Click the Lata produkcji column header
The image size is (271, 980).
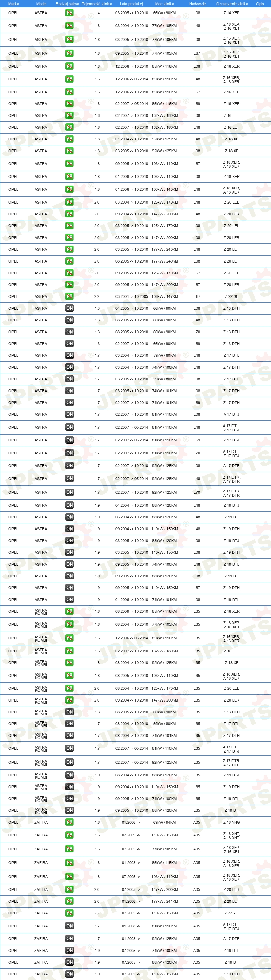[131, 4]
